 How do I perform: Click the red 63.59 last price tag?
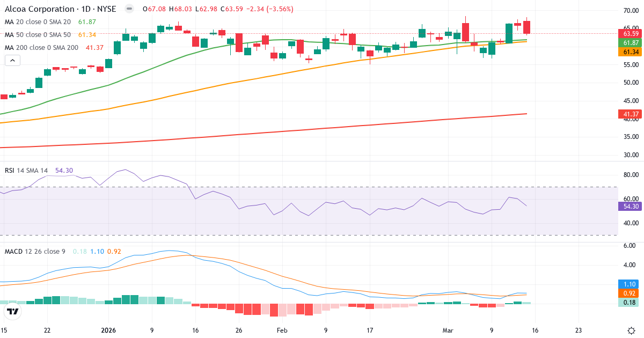(x=630, y=33)
